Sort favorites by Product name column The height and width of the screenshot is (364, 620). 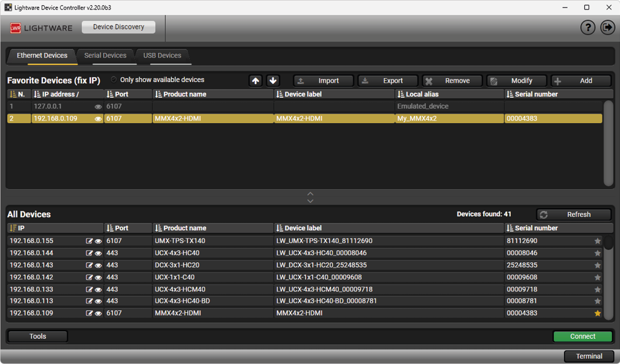tap(184, 94)
